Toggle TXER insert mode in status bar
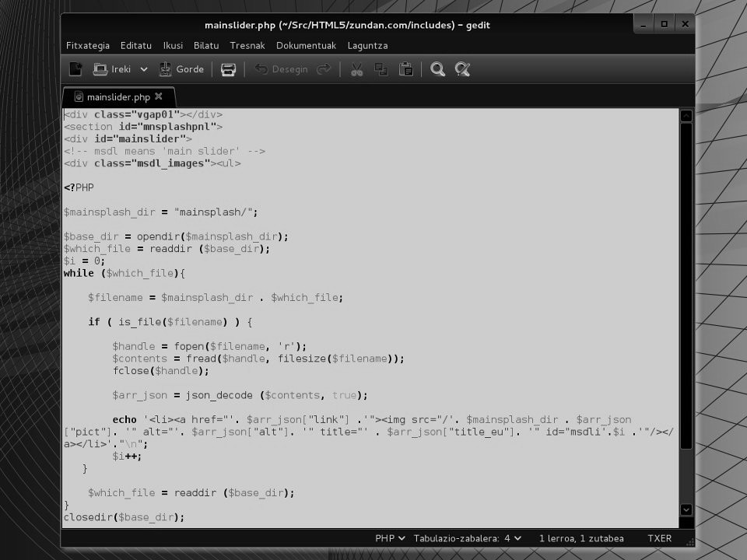Image resolution: width=747 pixels, height=560 pixels. click(x=659, y=538)
